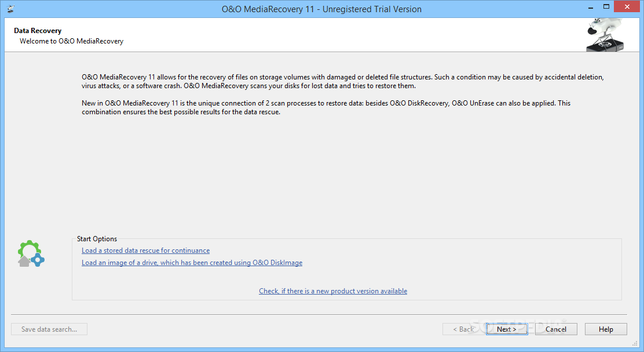This screenshot has width=644, height=352.
Task: Close the O&O MediaRecovery window
Action: (627, 6)
